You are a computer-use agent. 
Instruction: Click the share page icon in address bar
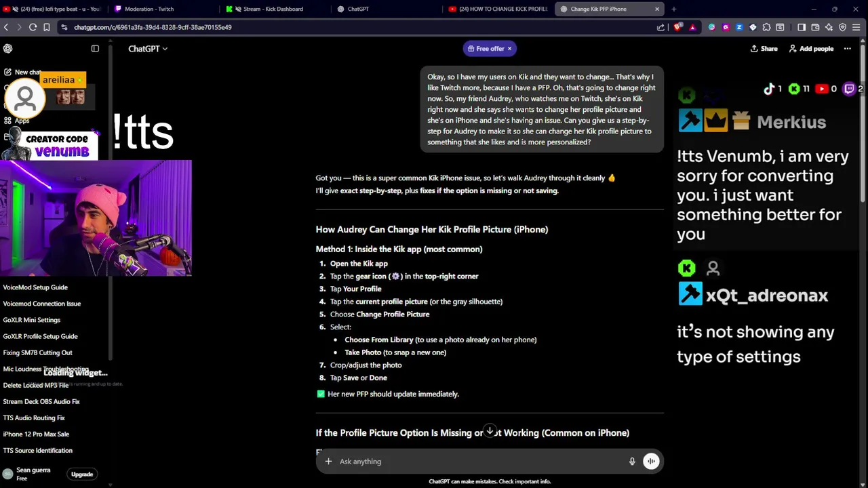point(660,27)
